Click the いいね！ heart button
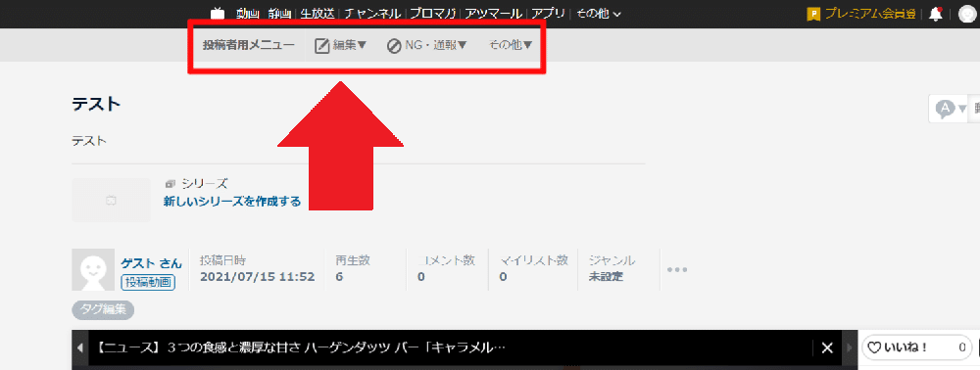 [x=917, y=347]
